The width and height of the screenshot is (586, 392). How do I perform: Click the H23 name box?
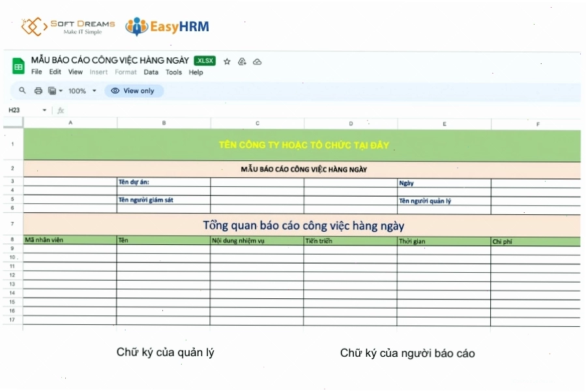(x=14, y=110)
